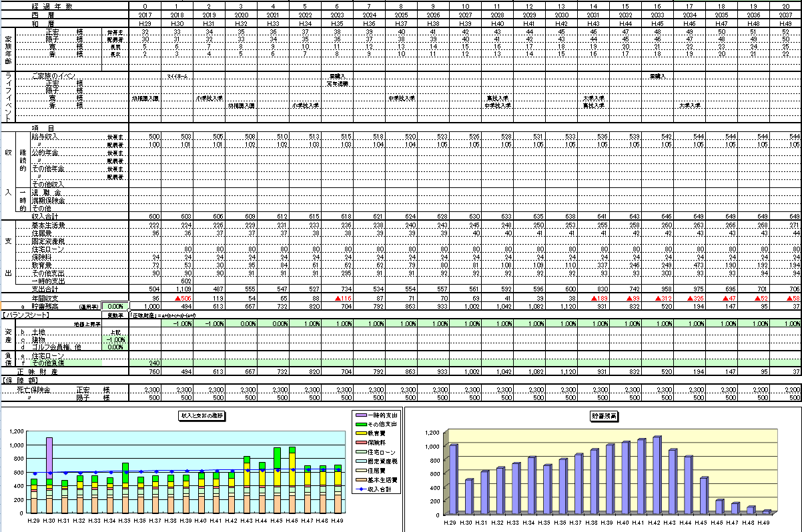Viewport: 802px width, 532px height.
Task: Click the 【保障額】 section header
Action: (x=20, y=379)
